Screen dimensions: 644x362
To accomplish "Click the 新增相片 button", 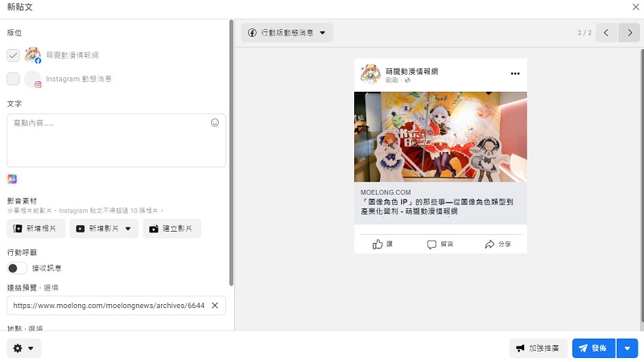I will coord(36,228).
